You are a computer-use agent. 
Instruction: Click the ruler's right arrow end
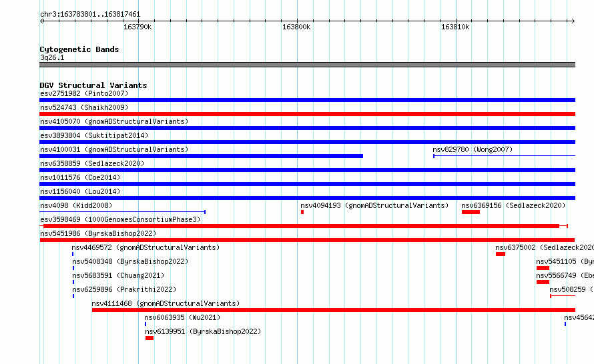tap(573, 21)
